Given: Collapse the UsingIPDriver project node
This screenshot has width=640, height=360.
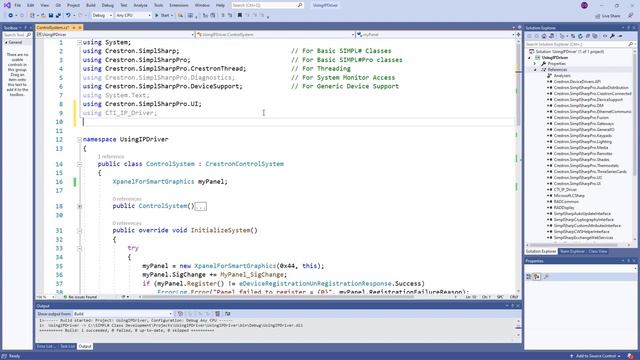Looking at the screenshot, I should (529, 58).
